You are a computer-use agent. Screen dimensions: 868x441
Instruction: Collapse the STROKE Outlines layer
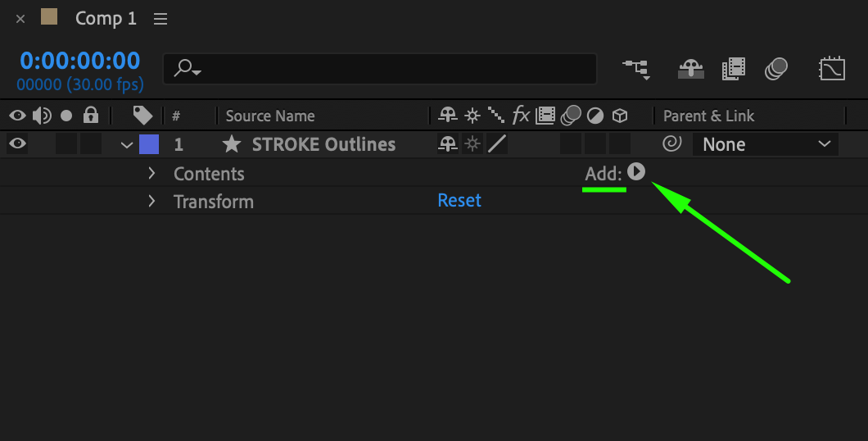click(x=126, y=145)
